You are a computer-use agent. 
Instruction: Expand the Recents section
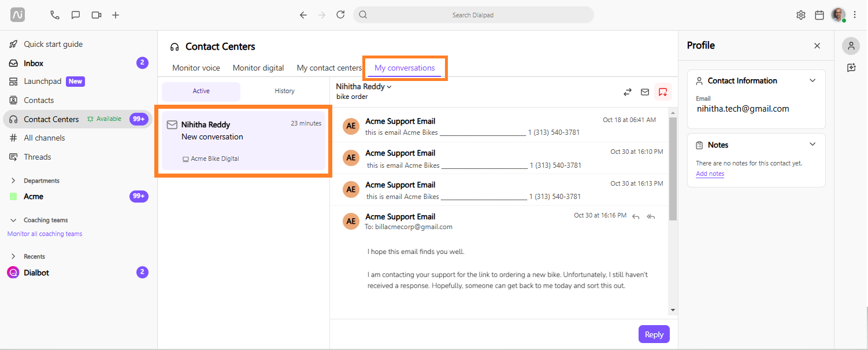(13, 256)
